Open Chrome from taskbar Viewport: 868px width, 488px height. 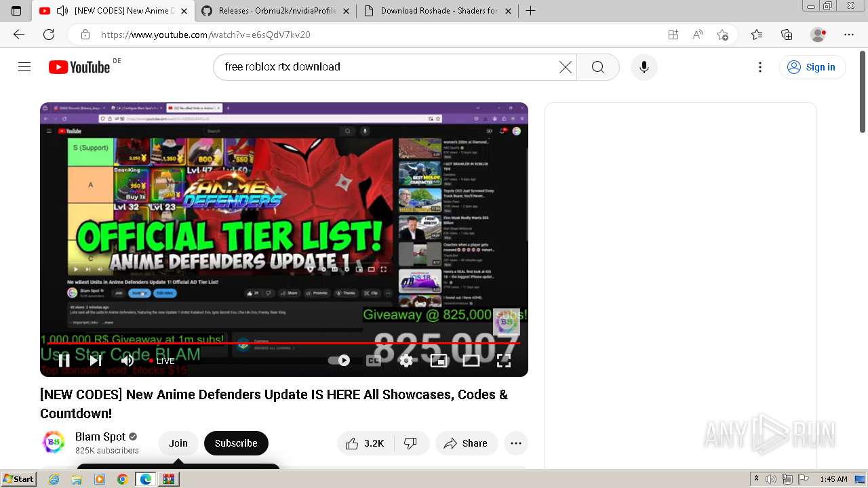(123, 479)
